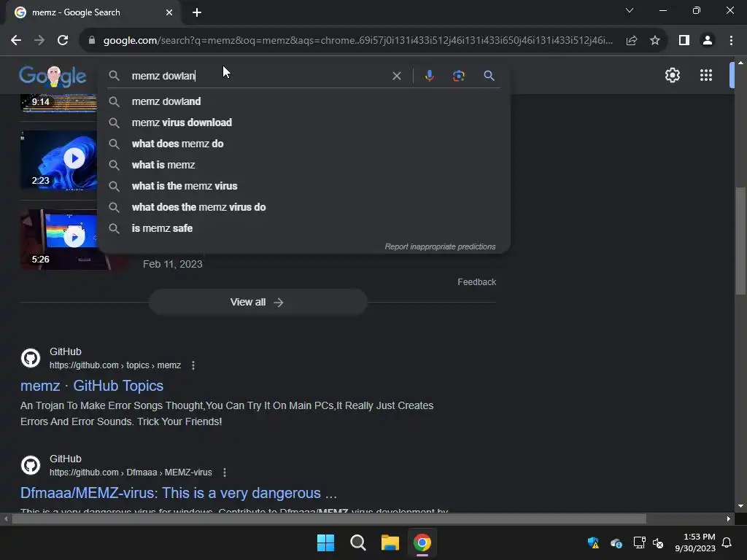Image resolution: width=747 pixels, height=560 pixels.
Task: Open Google quick settings gear
Action: pos(672,75)
